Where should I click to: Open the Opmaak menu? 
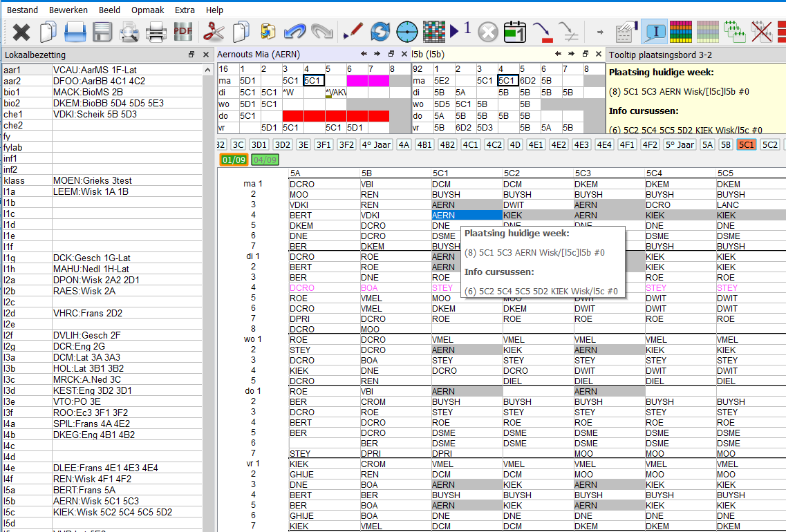click(x=147, y=10)
